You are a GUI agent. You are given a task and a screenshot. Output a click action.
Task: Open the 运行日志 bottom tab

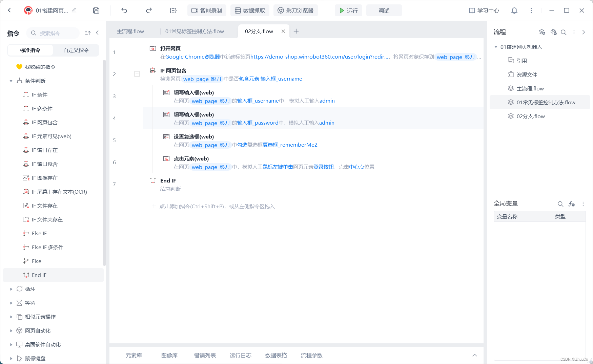click(x=241, y=355)
